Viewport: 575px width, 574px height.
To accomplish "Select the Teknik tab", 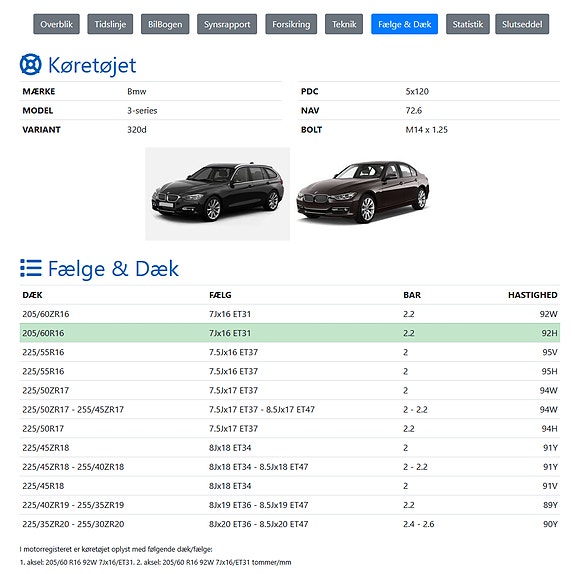I will click(344, 24).
